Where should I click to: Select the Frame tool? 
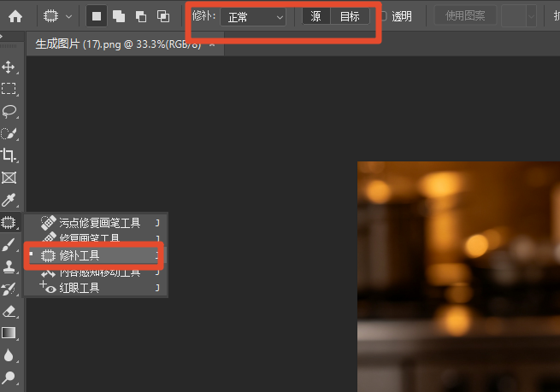pyautogui.click(x=9, y=178)
